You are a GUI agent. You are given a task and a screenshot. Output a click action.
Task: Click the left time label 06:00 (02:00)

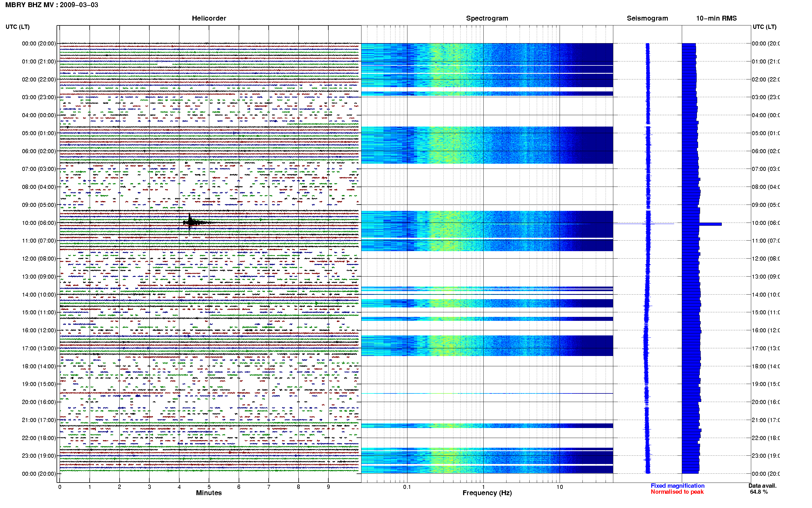pos(39,151)
